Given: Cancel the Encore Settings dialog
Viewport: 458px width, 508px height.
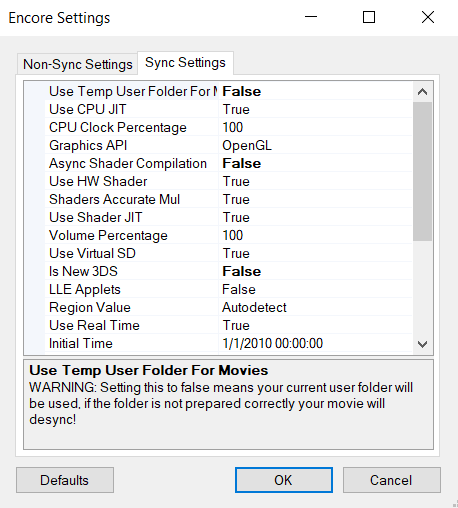Looking at the screenshot, I should pyautogui.click(x=392, y=480).
